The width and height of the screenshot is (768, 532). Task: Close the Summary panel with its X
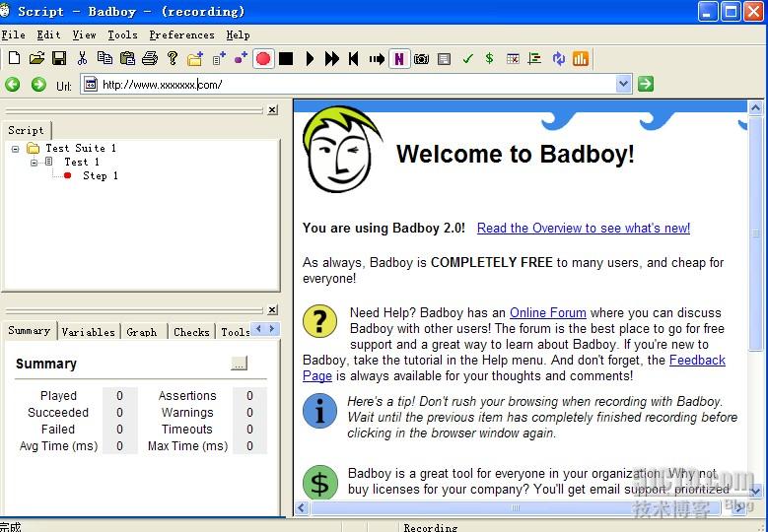tap(272, 309)
